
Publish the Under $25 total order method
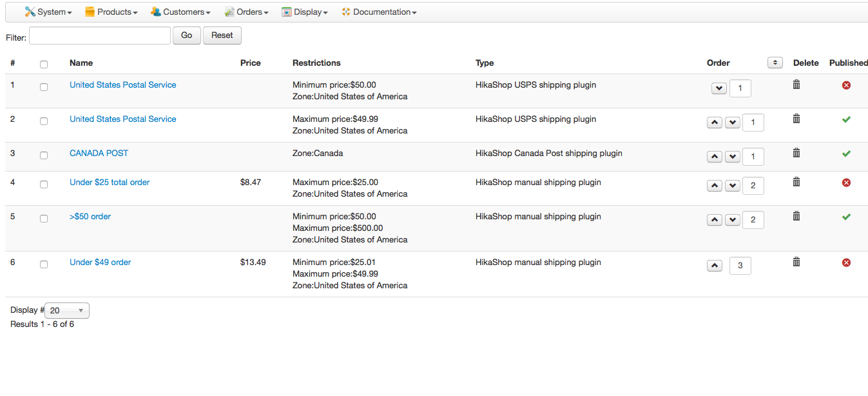pos(846,183)
